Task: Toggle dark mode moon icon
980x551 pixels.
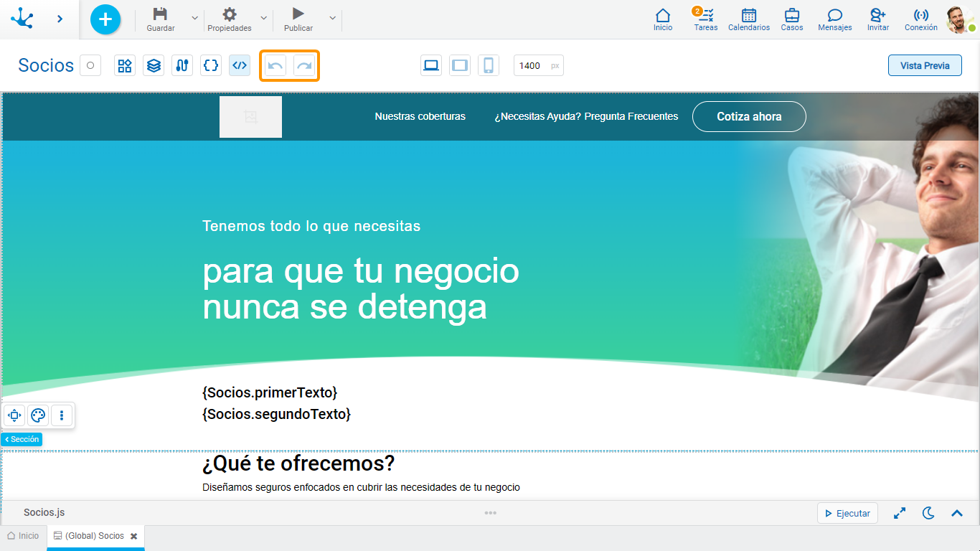Action: [x=928, y=513]
